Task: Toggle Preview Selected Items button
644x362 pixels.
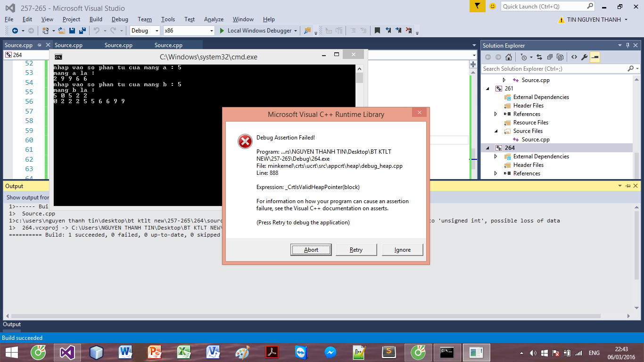Action: [595, 57]
